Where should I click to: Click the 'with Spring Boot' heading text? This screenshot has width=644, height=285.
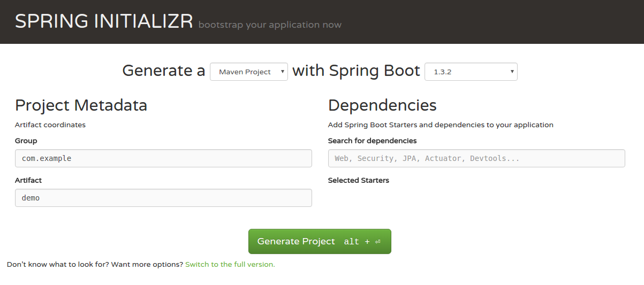pos(356,71)
